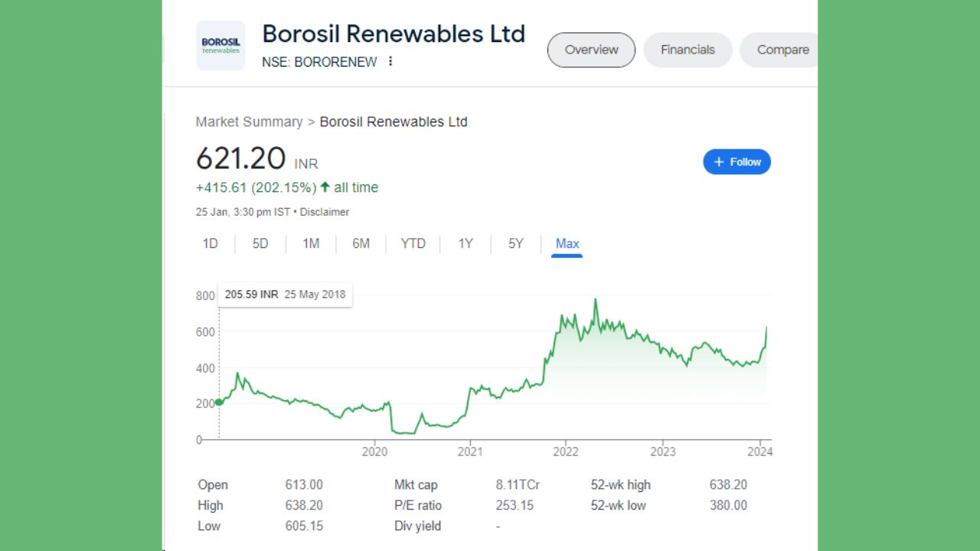Click the 2022 label on chart axis
This screenshot has width=980, height=551.
[x=566, y=452]
